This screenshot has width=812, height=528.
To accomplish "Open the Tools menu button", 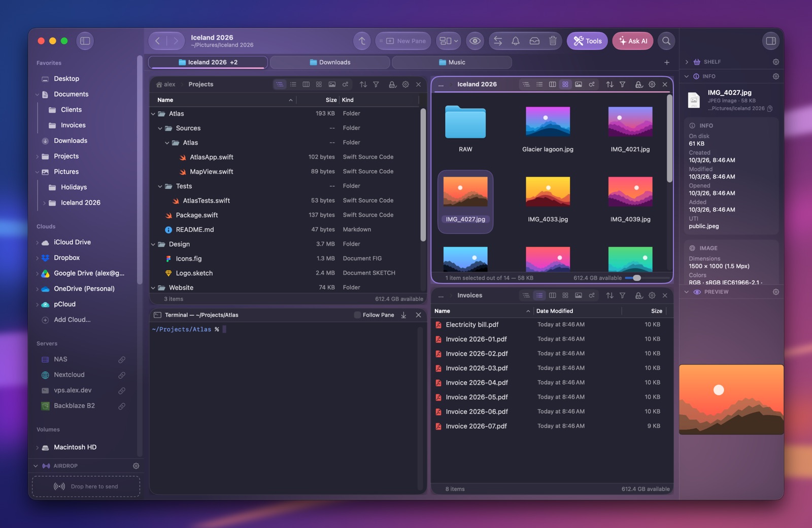I will point(587,41).
